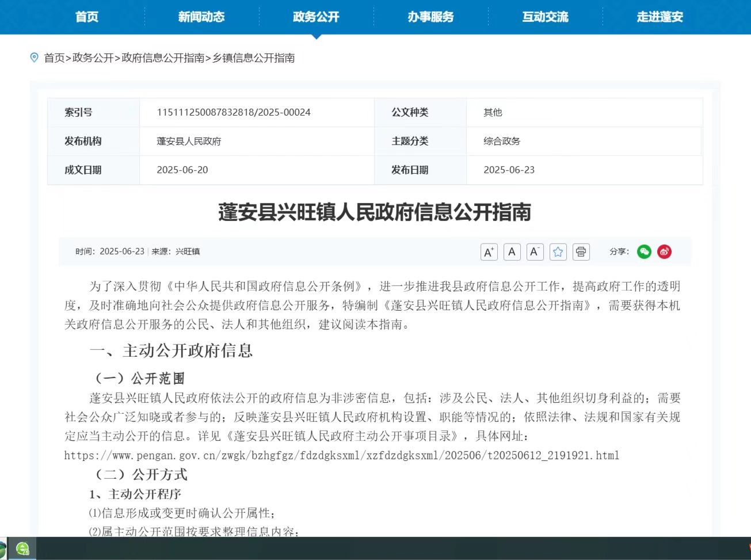Increase font size with A+ icon
The width and height of the screenshot is (751, 560).
tap(489, 252)
